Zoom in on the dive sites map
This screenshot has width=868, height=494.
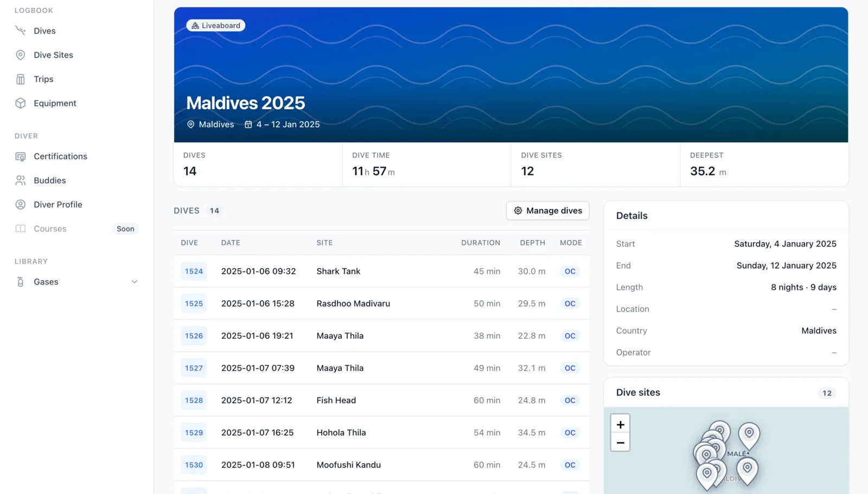coord(620,425)
